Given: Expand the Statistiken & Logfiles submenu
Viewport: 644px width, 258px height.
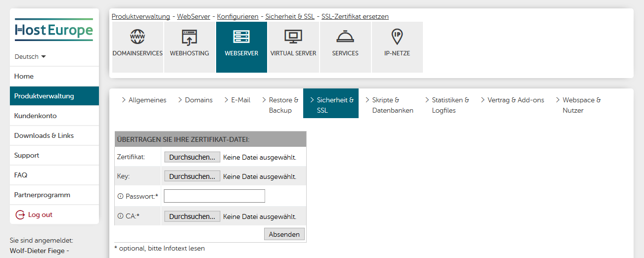Looking at the screenshot, I should 447,105.
